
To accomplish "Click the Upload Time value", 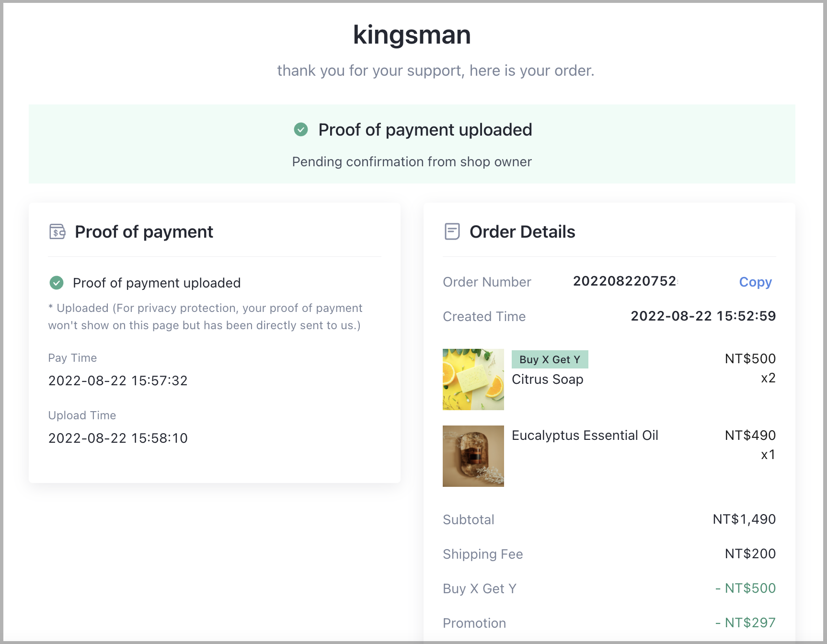I will pos(118,438).
